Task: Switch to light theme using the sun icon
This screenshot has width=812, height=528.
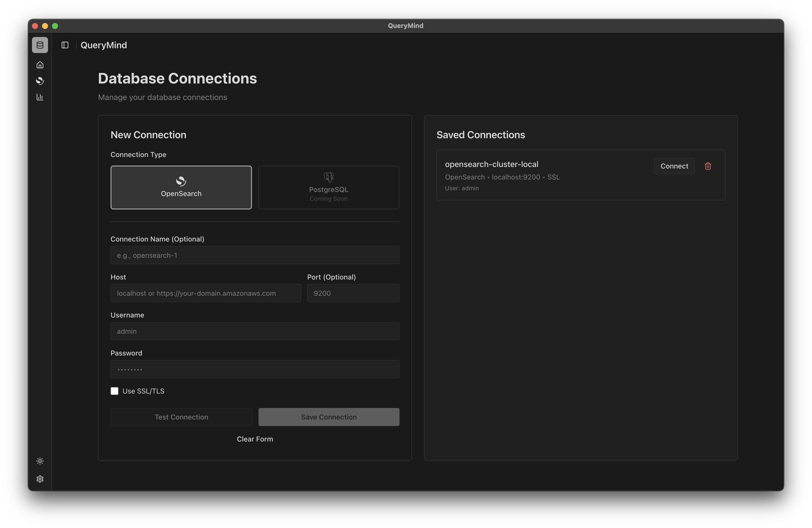Action: click(40, 461)
